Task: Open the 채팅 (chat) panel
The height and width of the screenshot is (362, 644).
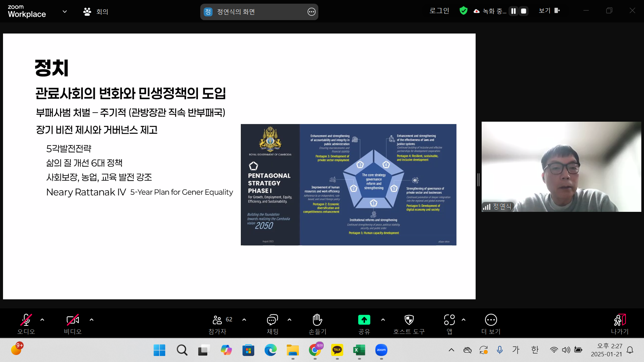Action: (272, 323)
